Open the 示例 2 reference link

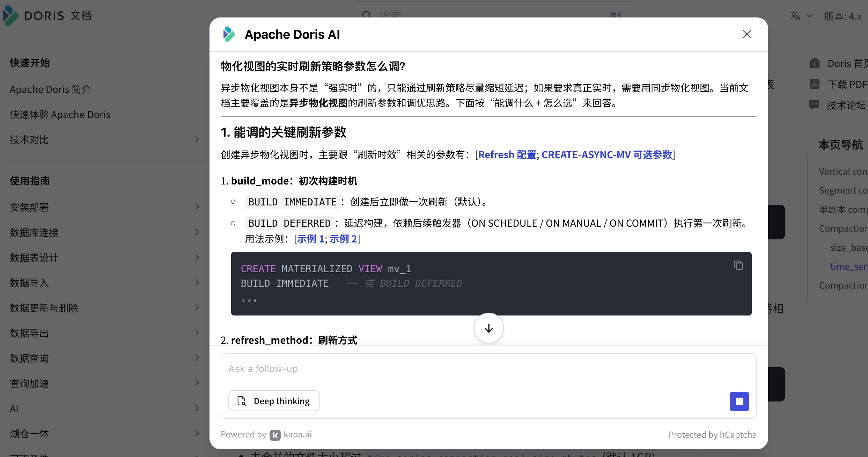coord(343,239)
